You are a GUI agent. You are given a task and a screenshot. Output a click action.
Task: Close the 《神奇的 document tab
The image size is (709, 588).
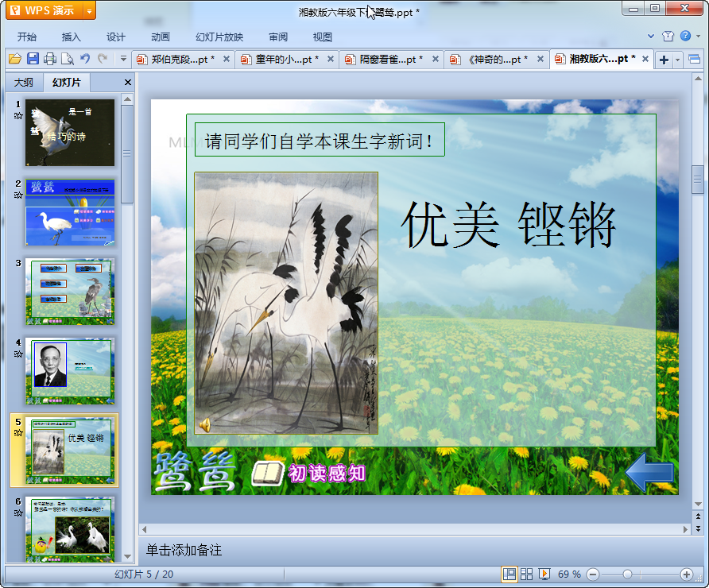tap(540, 59)
